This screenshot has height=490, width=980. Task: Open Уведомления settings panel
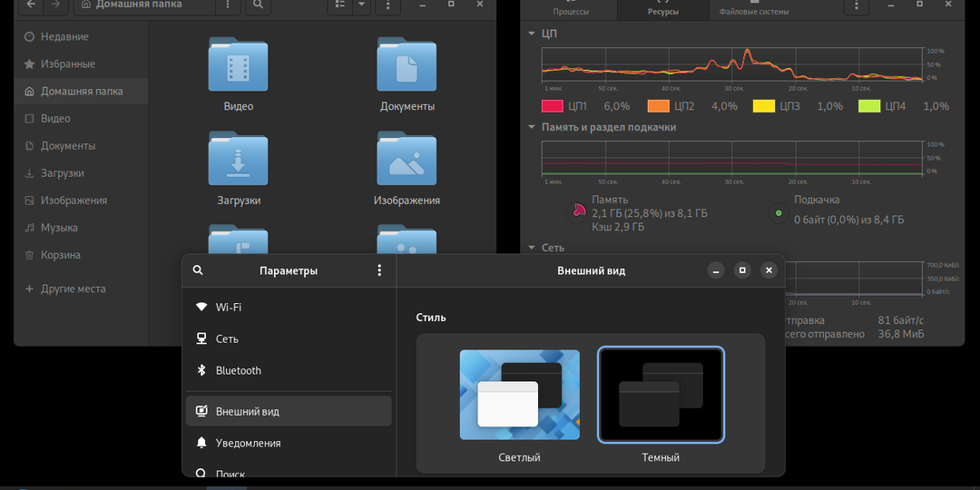tap(289, 443)
